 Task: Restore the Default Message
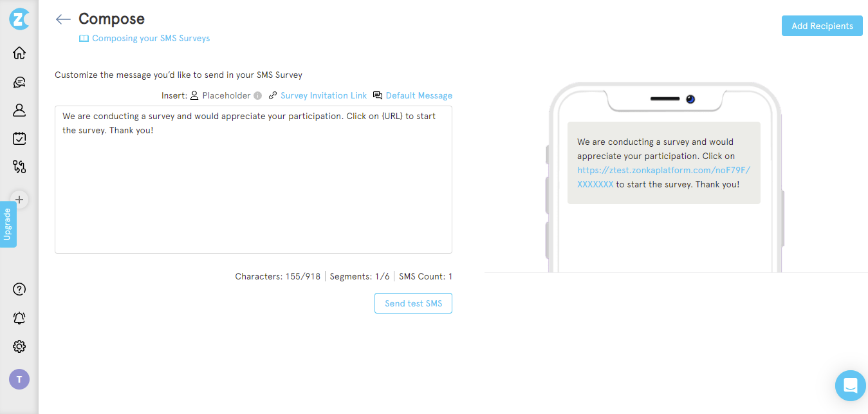coord(412,95)
